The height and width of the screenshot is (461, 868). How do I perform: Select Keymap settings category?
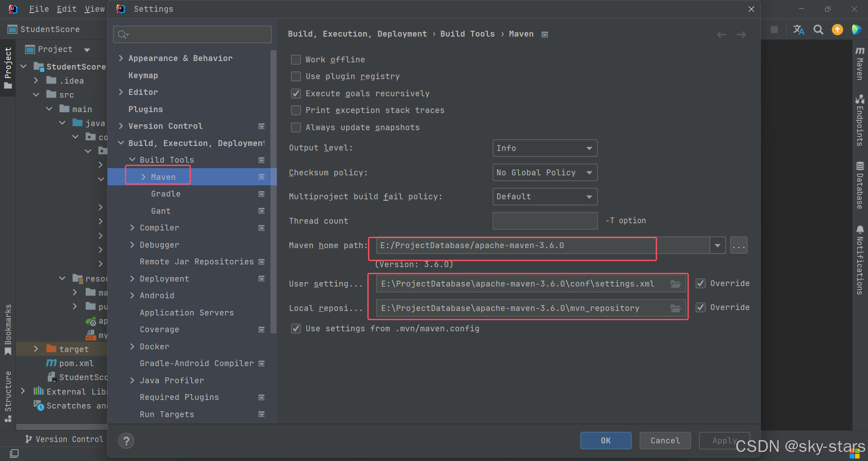click(x=143, y=75)
